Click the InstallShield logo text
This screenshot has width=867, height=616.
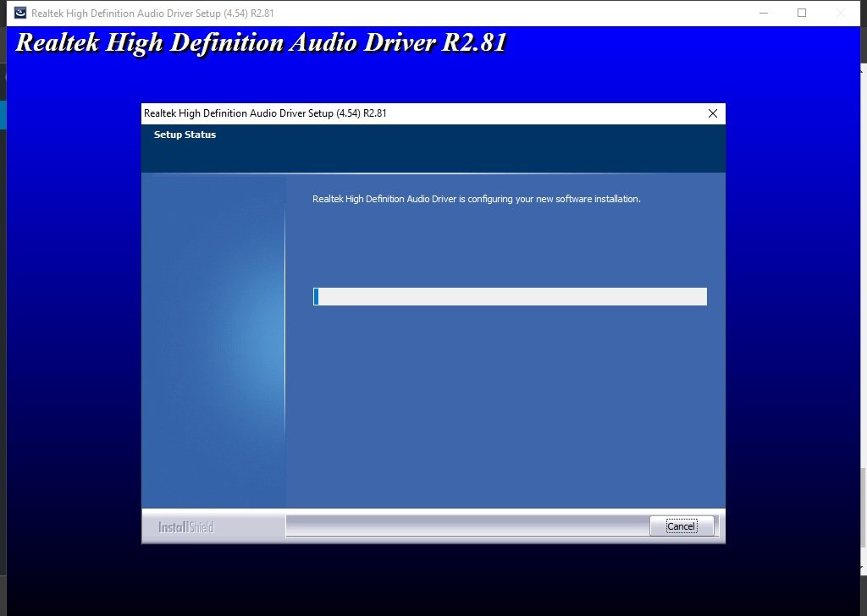[185, 527]
